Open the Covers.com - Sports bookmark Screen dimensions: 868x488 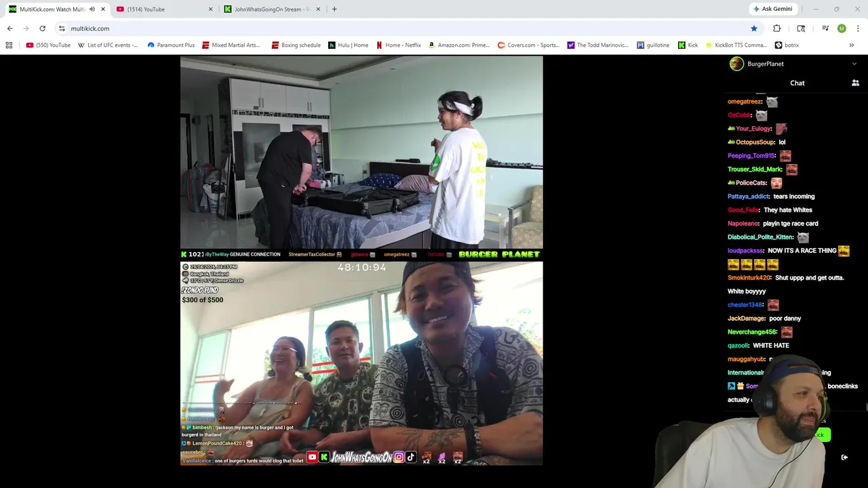tap(529, 45)
